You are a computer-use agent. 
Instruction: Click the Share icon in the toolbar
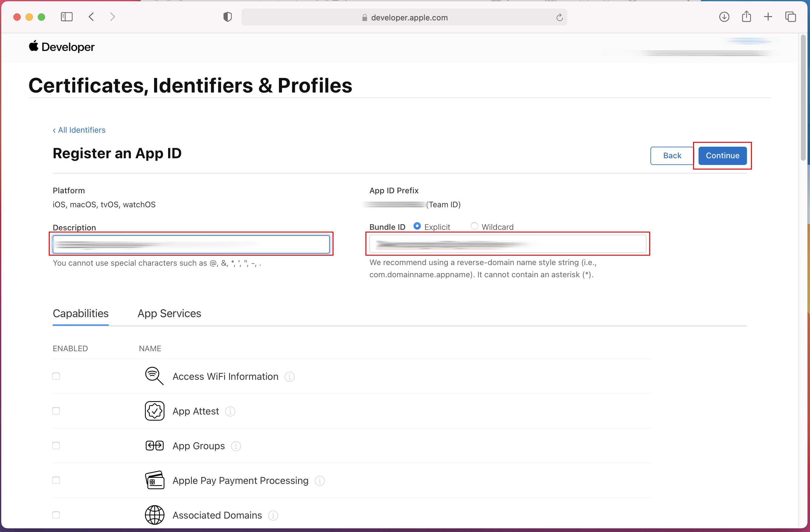pyautogui.click(x=746, y=17)
